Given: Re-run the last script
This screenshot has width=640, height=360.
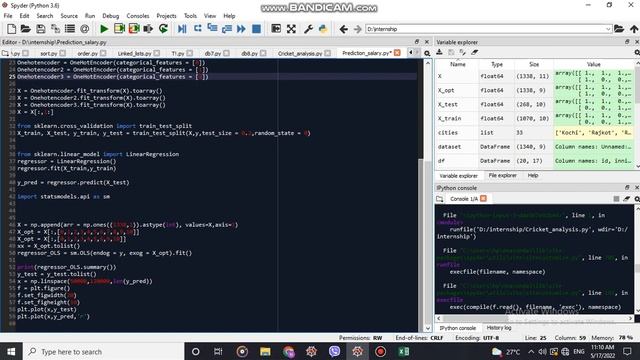Looking at the screenshot, I should (x=163, y=29).
